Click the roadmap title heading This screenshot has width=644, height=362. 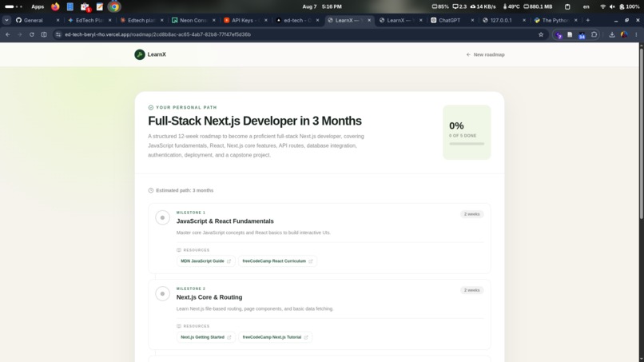point(255,121)
